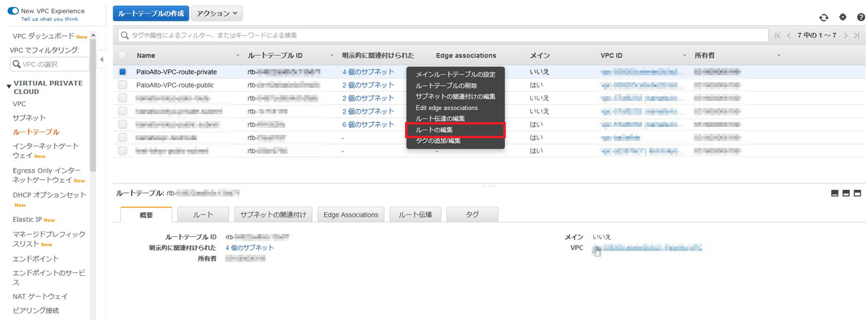Check the select-all header checkbox

(122, 55)
